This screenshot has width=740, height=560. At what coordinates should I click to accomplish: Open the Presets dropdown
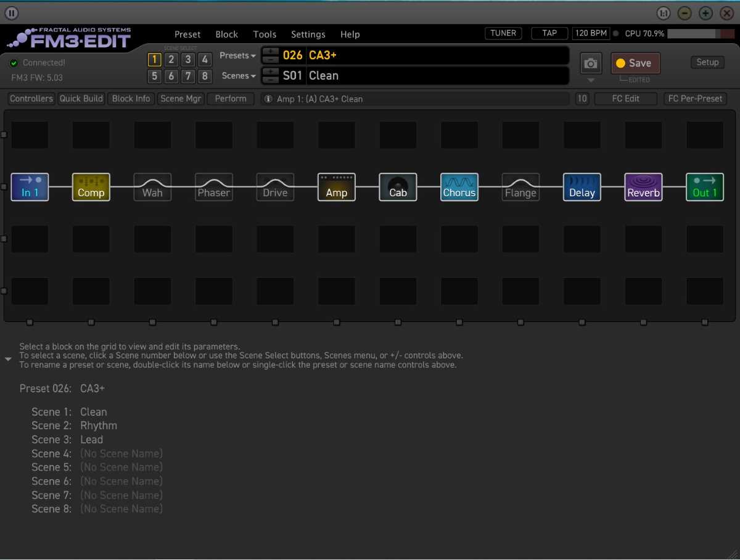point(237,56)
